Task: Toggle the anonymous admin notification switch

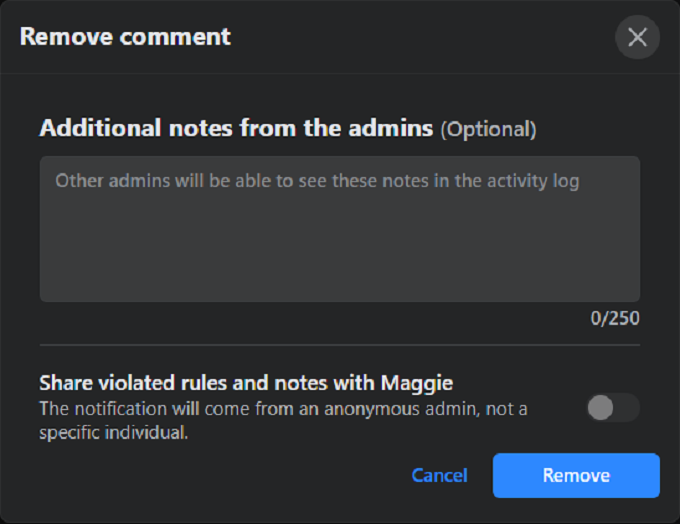Action: coord(612,408)
